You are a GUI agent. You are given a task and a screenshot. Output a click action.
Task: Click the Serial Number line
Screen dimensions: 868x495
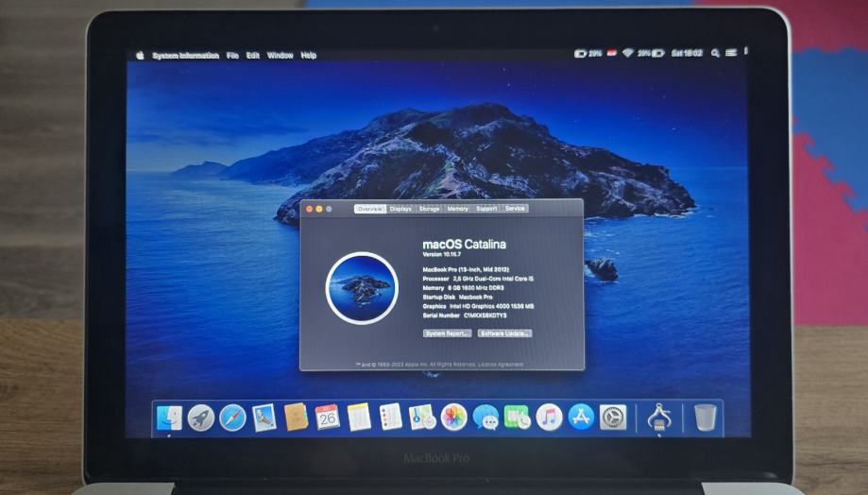tap(465, 316)
